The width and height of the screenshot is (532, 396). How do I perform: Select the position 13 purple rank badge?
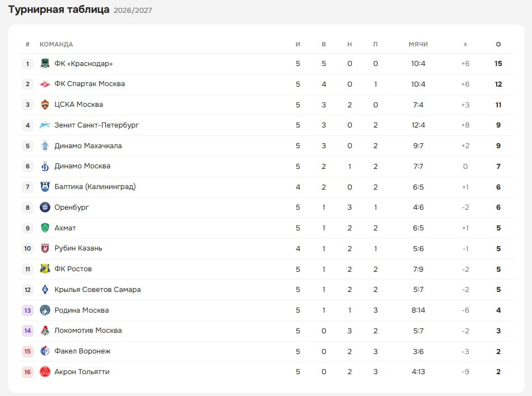point(27,310)
